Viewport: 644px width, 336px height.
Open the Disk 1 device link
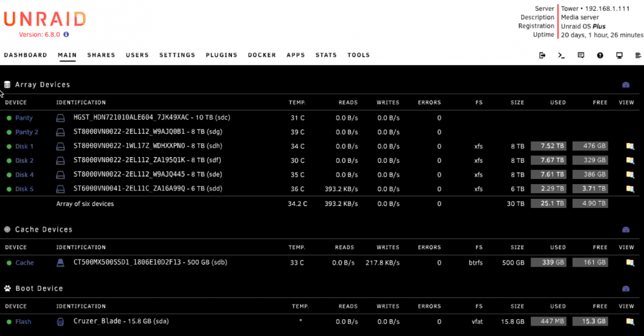pos(24,146)
